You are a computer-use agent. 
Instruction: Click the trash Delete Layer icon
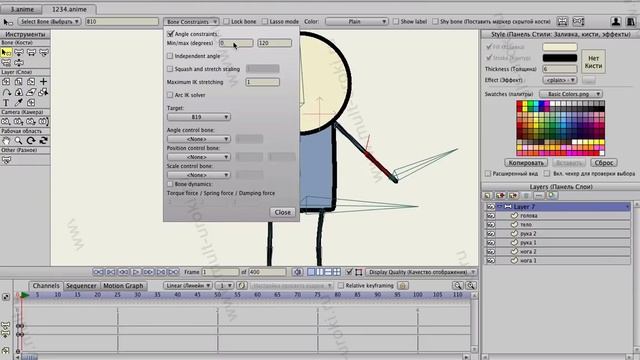(526, 196)
